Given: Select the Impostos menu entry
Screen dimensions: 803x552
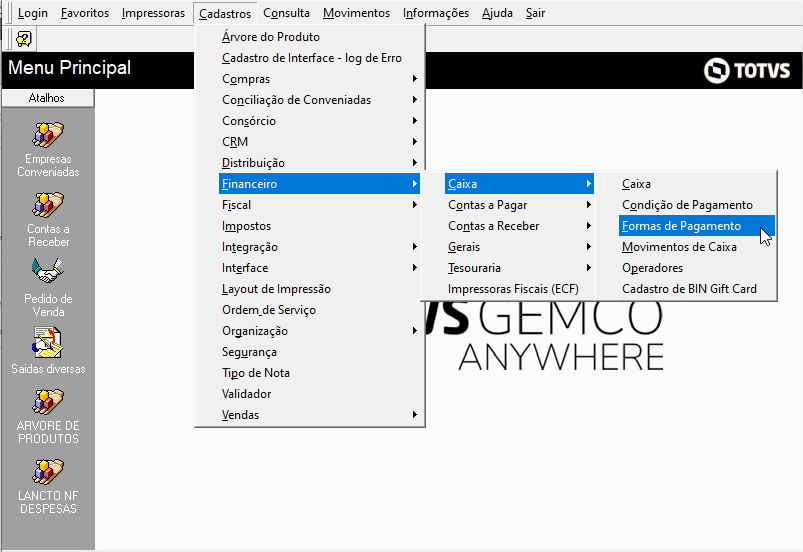Looking at the screenshot, I should (320, 226).
